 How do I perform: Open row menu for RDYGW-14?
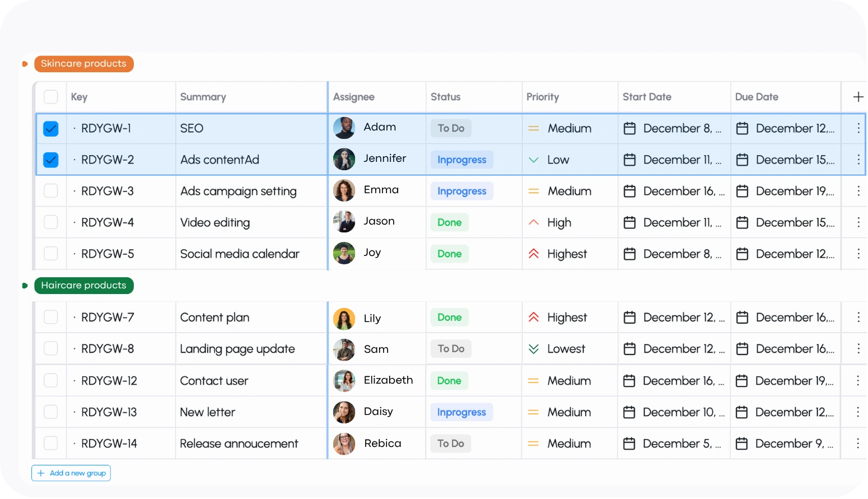click(x=857, y=444)
